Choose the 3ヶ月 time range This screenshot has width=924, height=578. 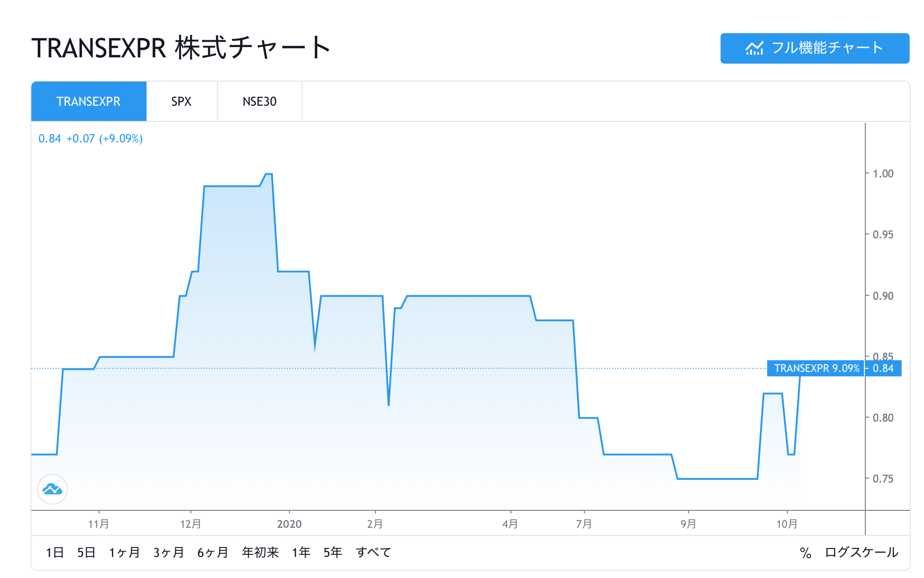(x=168, y=552)
